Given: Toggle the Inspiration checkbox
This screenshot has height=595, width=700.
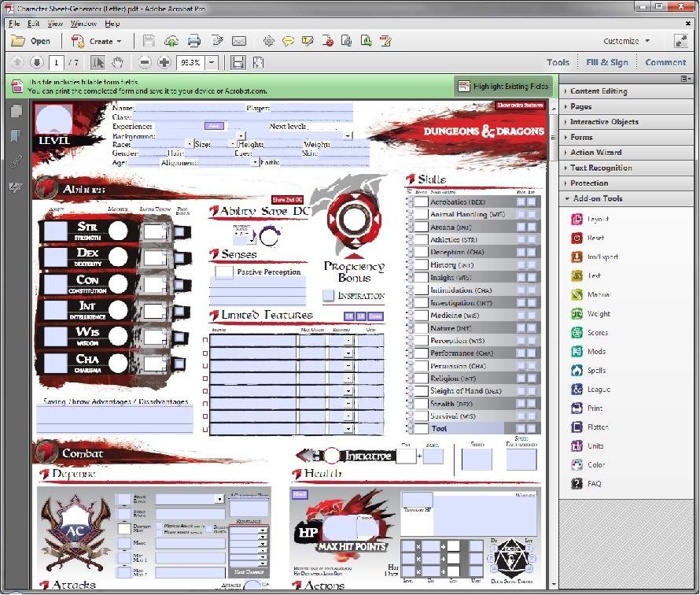Looking at the screenshot, I should [x=329, y=295].
